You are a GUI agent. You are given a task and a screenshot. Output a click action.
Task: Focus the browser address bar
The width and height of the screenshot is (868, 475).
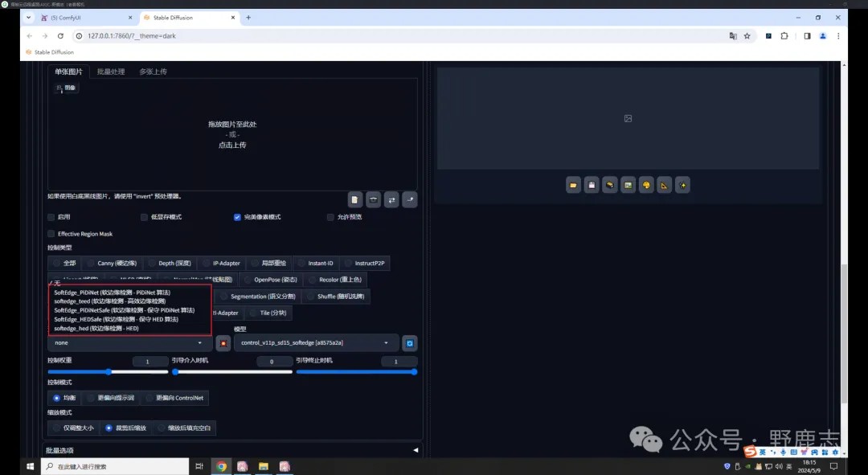[399, 36]
